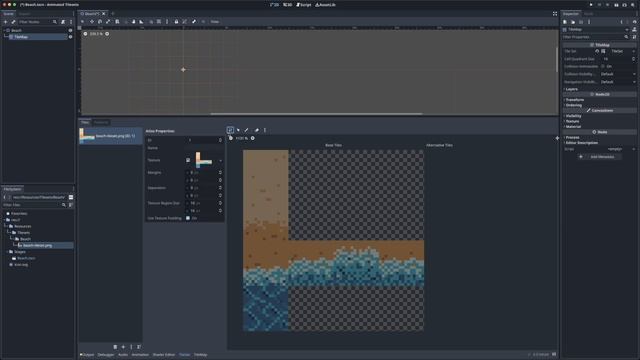Choose the atlas eraser tool
Viewport: 640px width, 360px height.
coord(257,130)
